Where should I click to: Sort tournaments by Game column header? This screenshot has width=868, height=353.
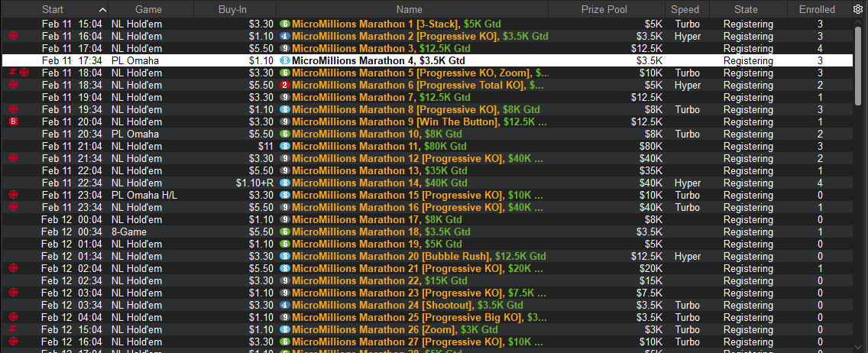147,9
